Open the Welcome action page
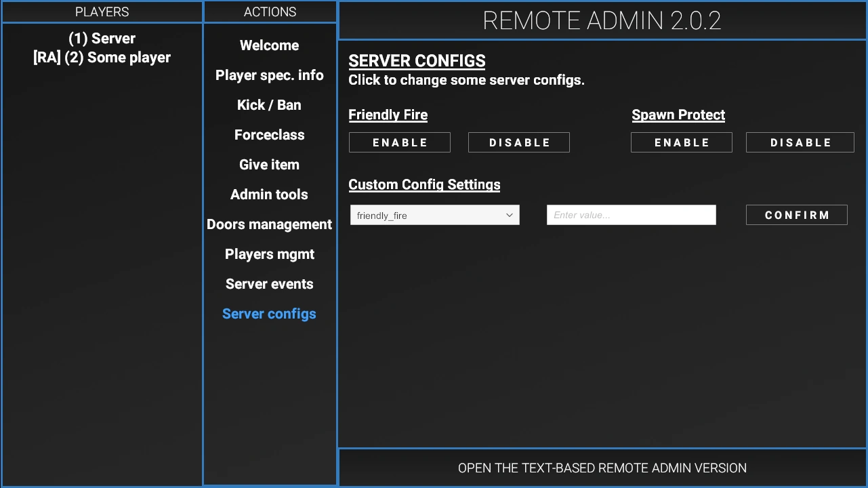This screenshot has height=488, width=868. pos(269,45)
